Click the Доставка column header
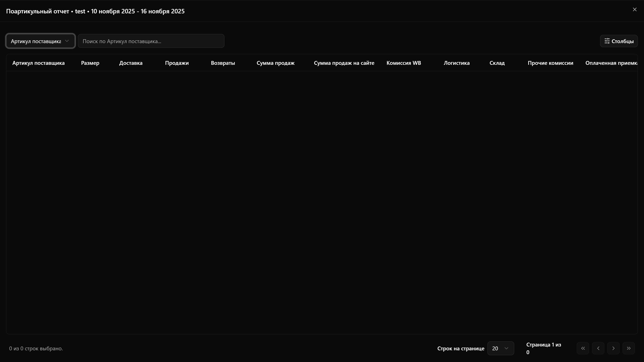This screenshot has height=362, width=644. click(x=131, y=63)
